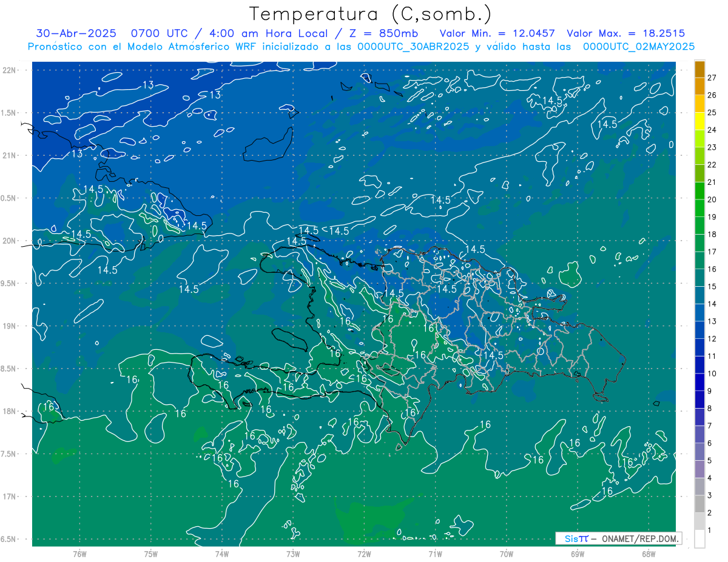728x562 pixels.
Task: Click the 6.5N latitude axis label
Action: point(8,539)
